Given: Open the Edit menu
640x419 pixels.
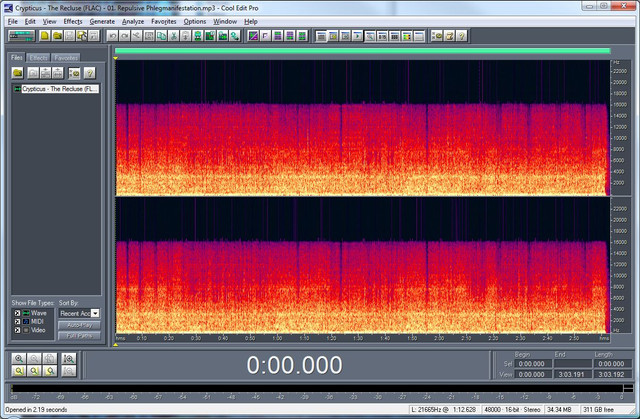Looking at the screenshot, I should [30, 21].
